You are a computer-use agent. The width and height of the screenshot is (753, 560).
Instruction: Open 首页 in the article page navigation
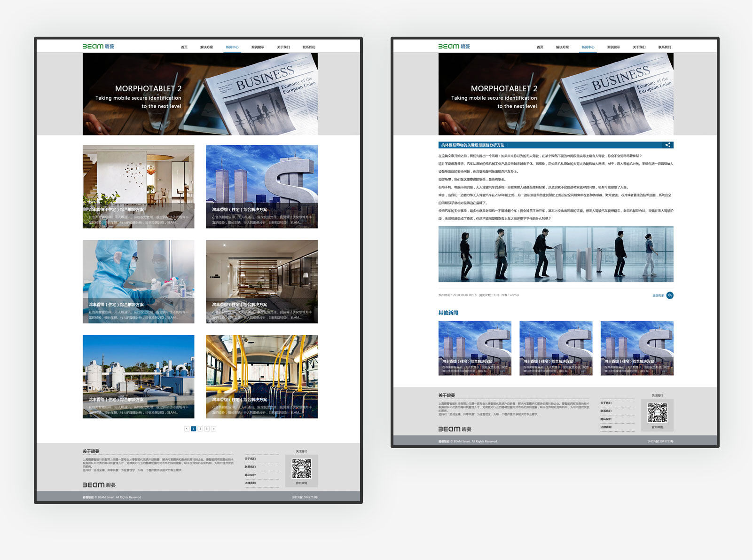coord(540,47)
